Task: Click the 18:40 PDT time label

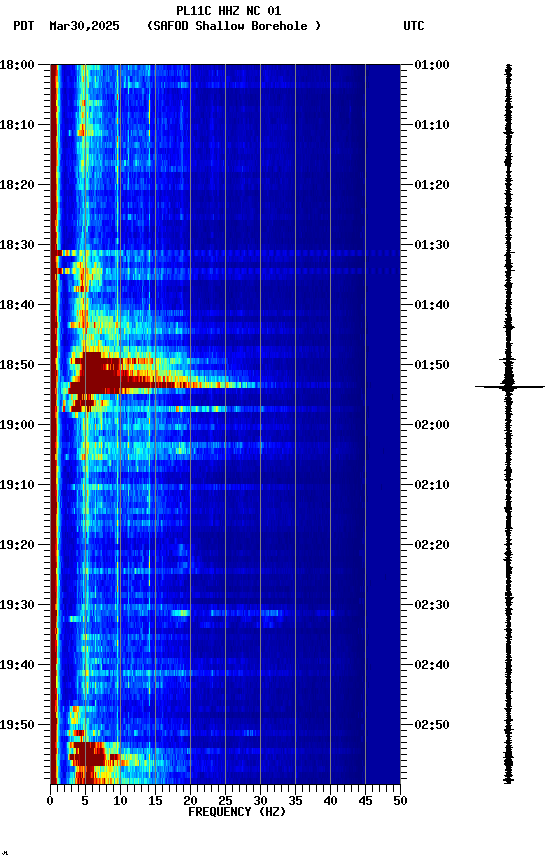Action: [x=17, y=305]
